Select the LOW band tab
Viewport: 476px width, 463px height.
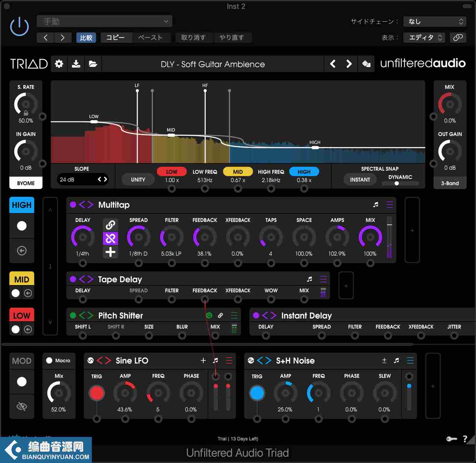click(x=22, y=315)
